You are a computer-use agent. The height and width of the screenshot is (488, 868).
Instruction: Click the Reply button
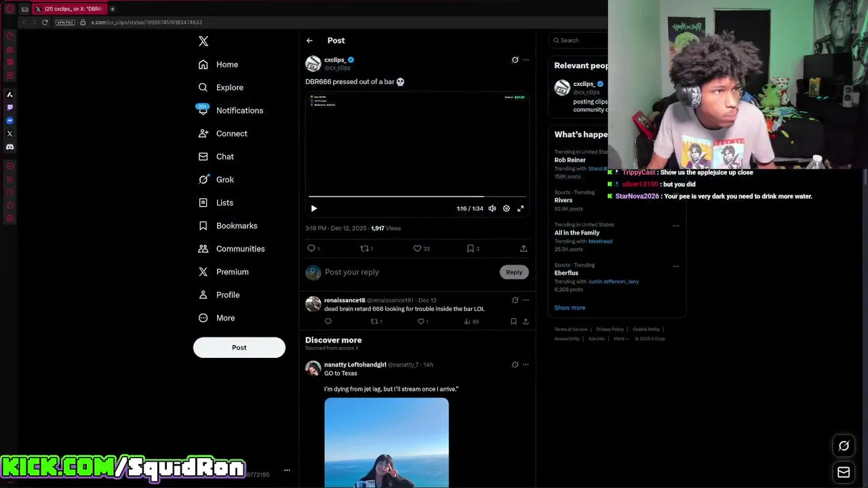(x=514, y=272)
